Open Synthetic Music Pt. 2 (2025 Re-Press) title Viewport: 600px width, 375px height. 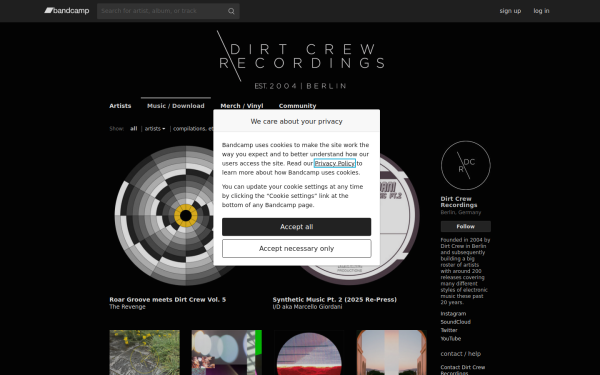[334, 300]
